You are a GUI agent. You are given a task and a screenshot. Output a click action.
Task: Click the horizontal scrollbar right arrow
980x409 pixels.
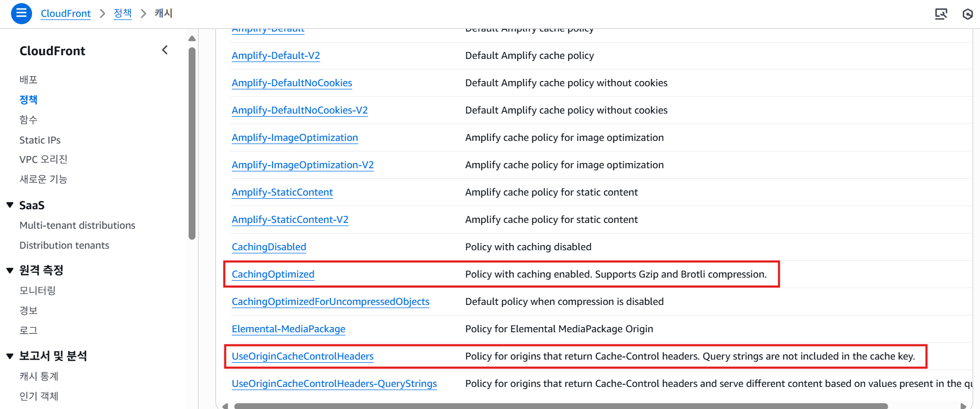(x=963, y=406)
